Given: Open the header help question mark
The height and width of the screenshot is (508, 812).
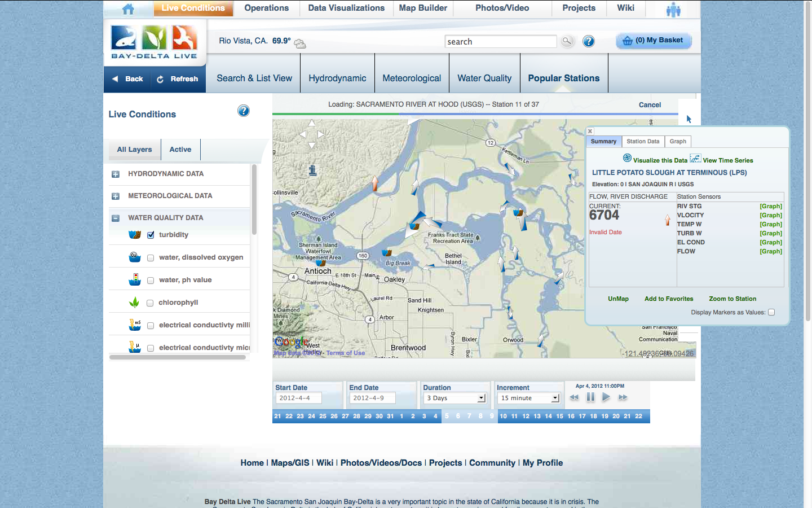Looking at the screenshot, I should tap(589, 41).
